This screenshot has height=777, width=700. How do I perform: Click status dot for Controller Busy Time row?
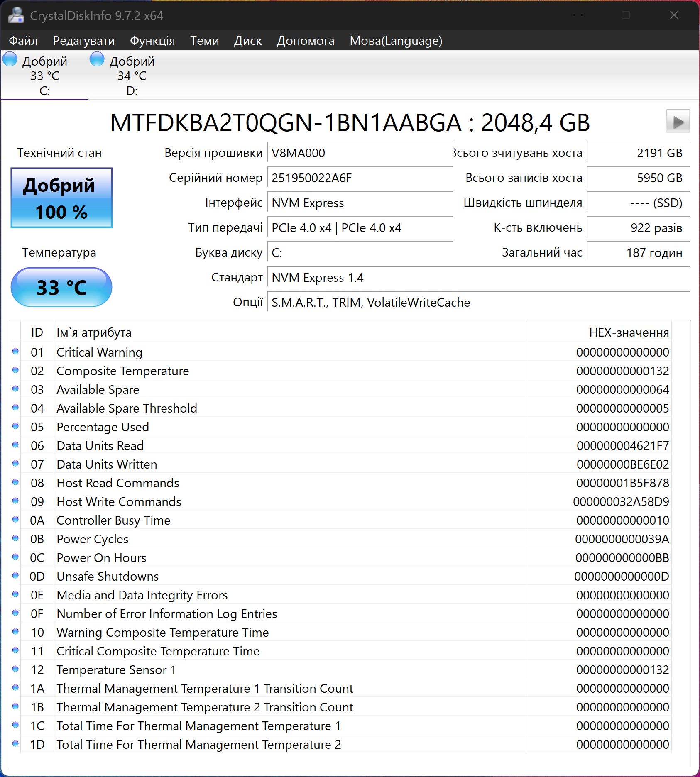pyautogui.click(x=15, y=520)
